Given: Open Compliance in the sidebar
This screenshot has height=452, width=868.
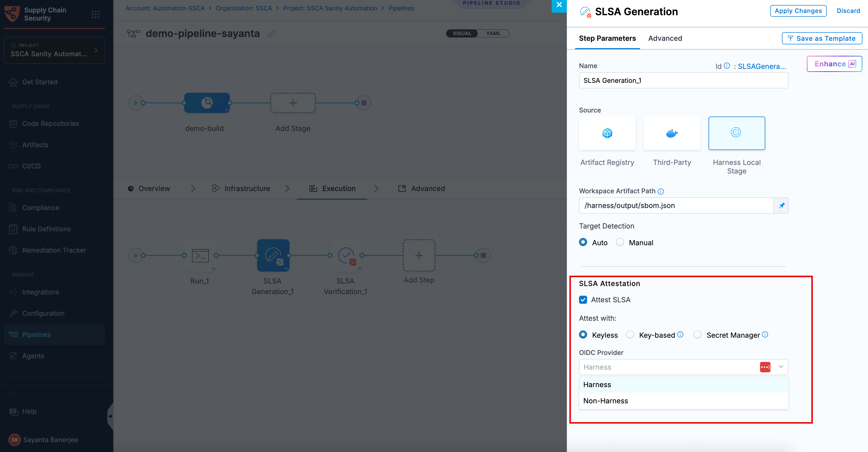Looking at the screenshot, I should click(40, 208).
